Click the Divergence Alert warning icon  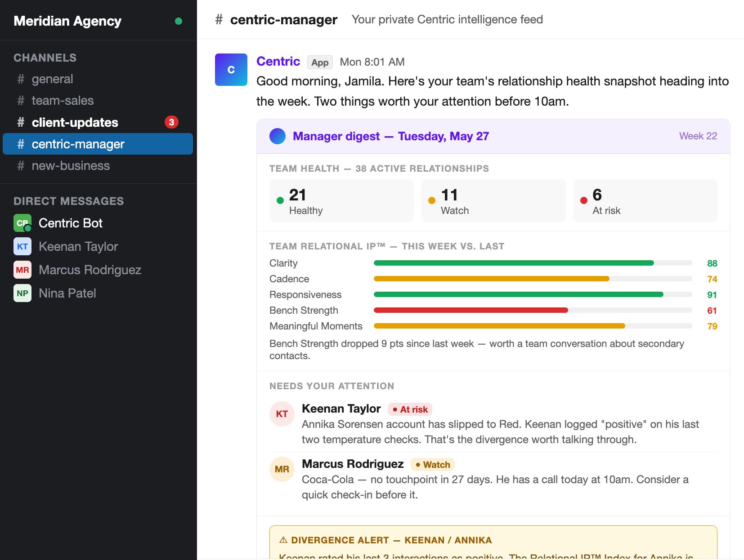tap(283, 540)
